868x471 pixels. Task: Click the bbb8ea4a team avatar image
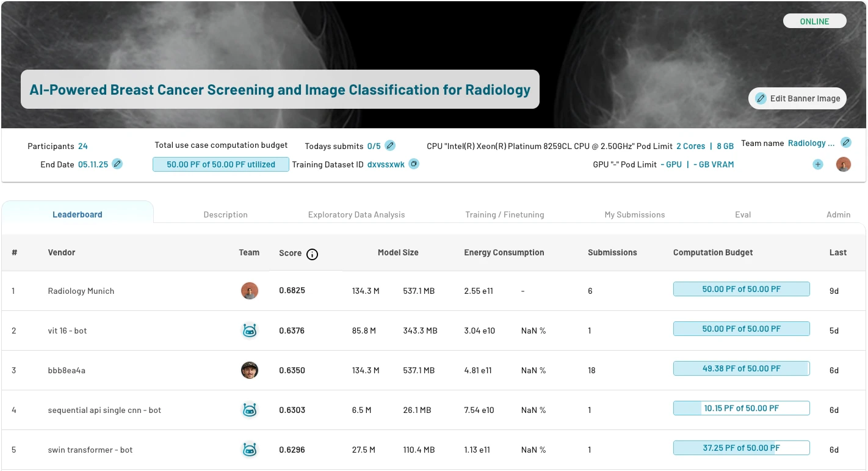coord(250,370)
